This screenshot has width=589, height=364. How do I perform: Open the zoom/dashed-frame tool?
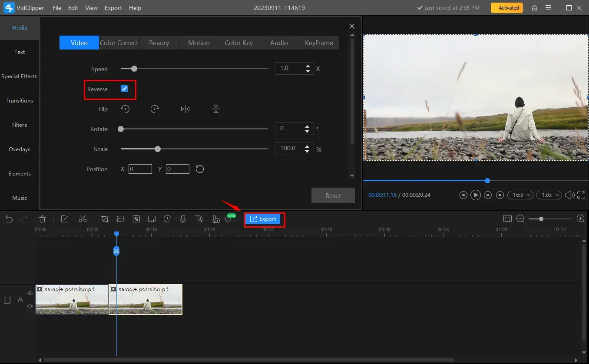pos(120,219)
